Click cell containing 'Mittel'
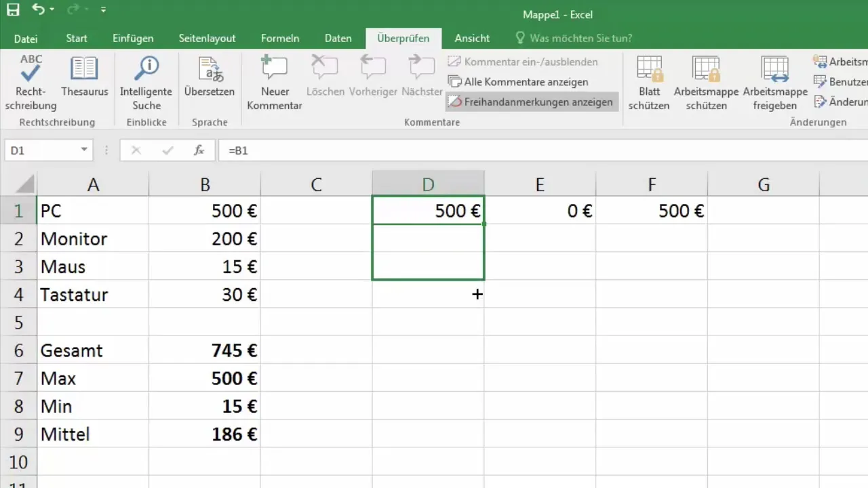This screenshot has height=488, width=868. pyautogui.click(x=93, y=434)
